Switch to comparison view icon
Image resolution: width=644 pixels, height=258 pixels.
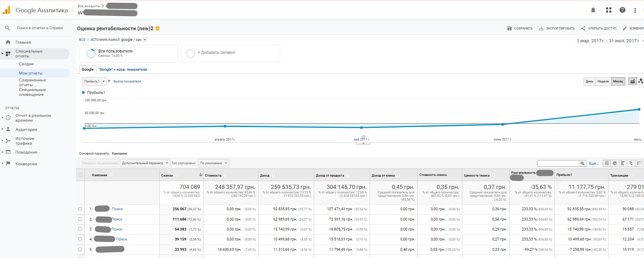631,163
